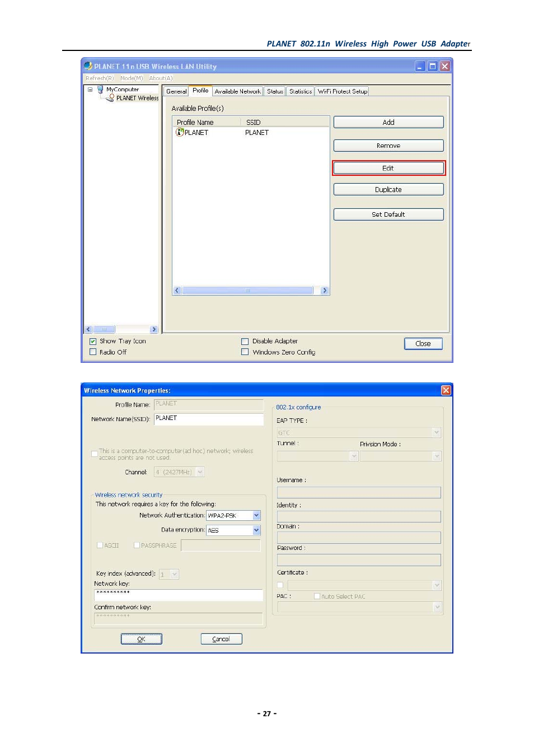
Task: Close the Wireless Network Properties dialog
Action: point(446,390)
